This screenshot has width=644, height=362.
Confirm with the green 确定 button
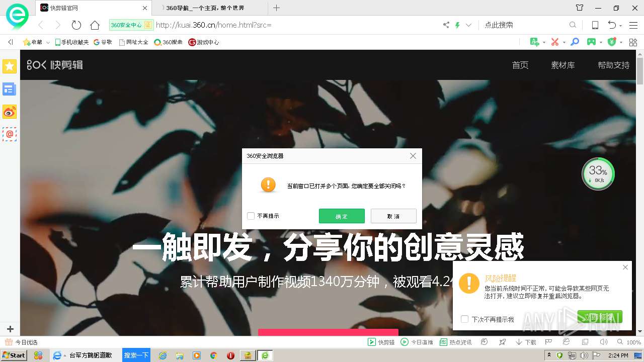pyautogui.click(x=342, y=216)
